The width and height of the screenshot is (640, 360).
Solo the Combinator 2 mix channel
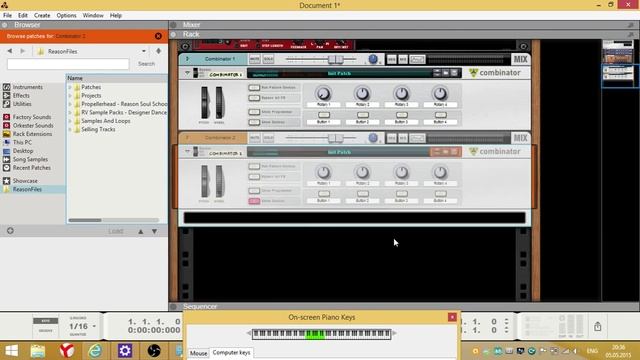[268, 138]
